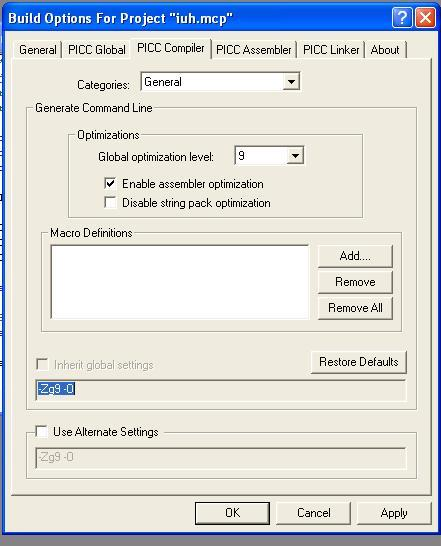
Task: Click the Remove macro button
Action: click(355, 282)
